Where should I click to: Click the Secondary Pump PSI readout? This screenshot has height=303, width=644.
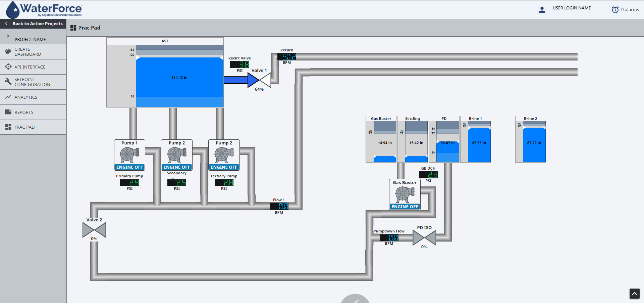[177, 182]
